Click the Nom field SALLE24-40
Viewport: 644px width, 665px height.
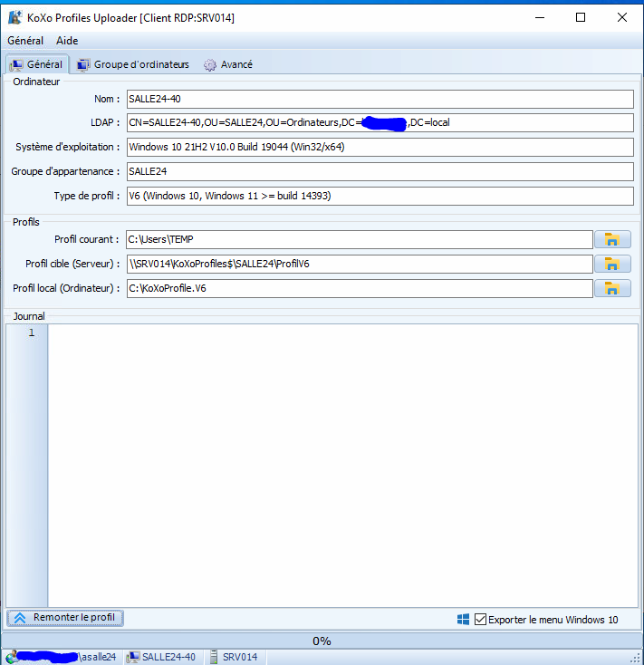coord(380,100)
